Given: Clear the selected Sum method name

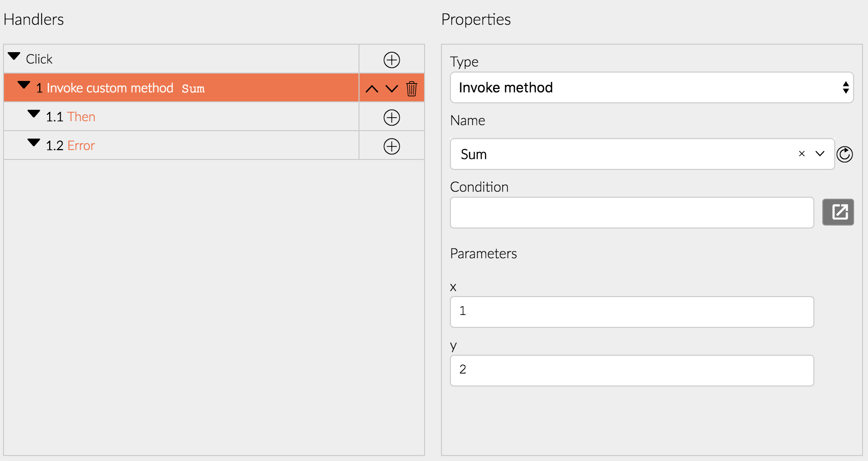Looking at the screenshot, I should [801, 154].
